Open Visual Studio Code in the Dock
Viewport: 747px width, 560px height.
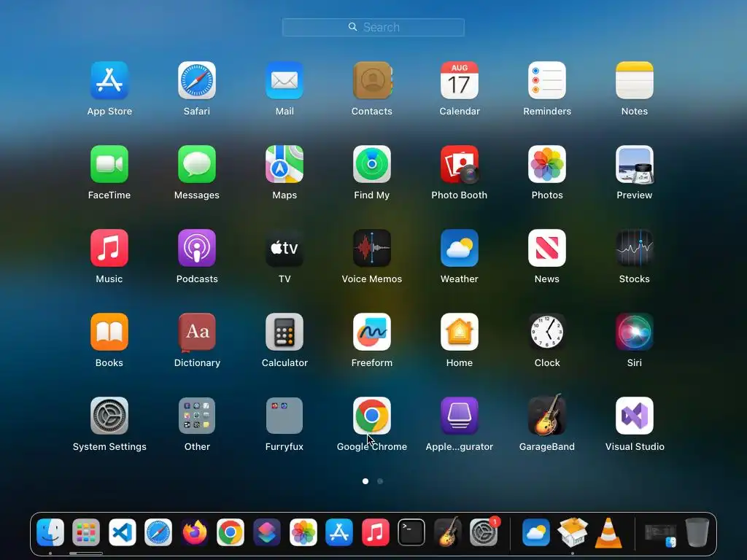click(123, 532)
